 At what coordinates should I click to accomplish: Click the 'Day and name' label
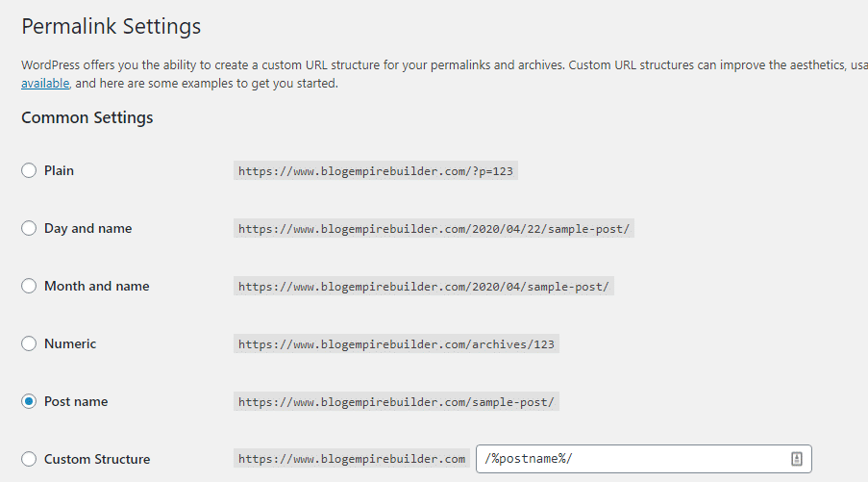point(88,228)
